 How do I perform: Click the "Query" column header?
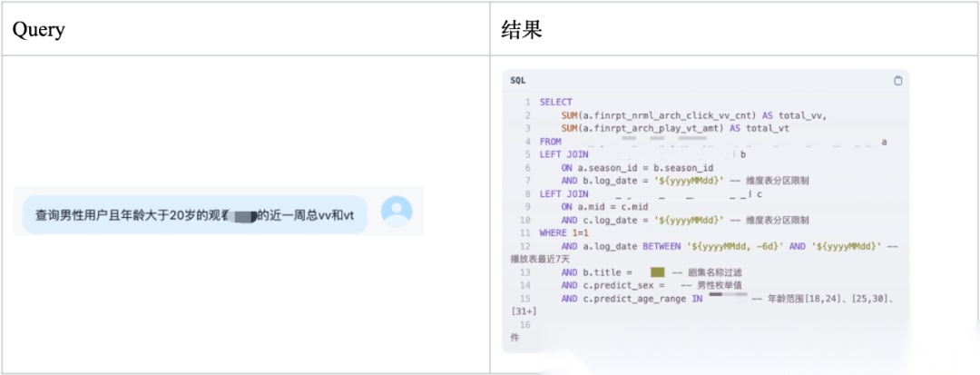(39, 29)
